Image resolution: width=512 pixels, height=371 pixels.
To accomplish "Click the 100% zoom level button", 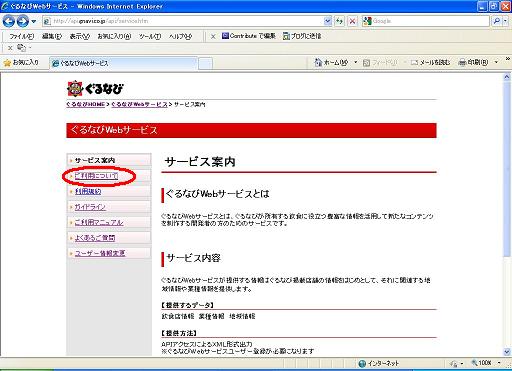I will (482, 363).
